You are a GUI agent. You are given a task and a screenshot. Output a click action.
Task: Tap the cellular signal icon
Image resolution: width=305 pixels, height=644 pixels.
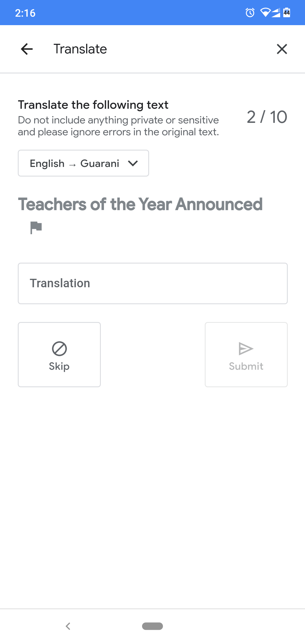pyautogui.click(x=276, y=13)
